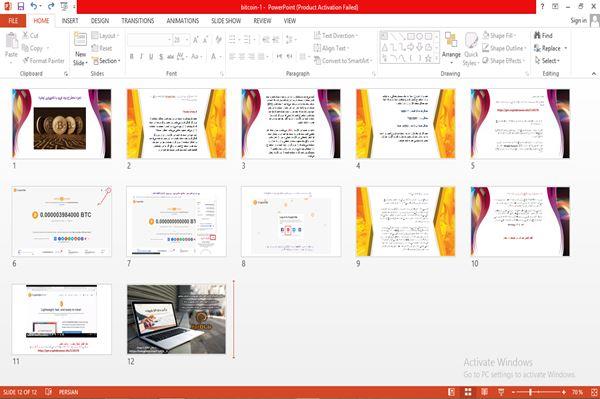The image size is (600, 399).
Task: Switch to the TRANSITIONS tab
Action: click(138, 21)
